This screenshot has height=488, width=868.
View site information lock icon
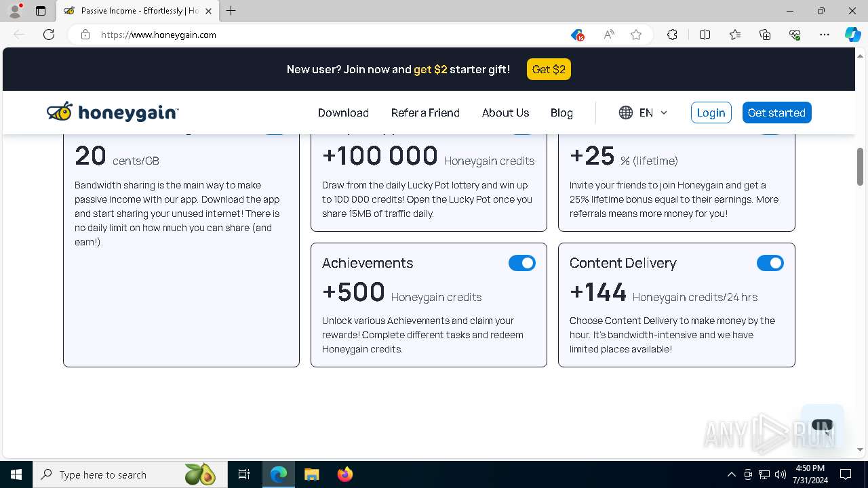click(x=85, y=35)
